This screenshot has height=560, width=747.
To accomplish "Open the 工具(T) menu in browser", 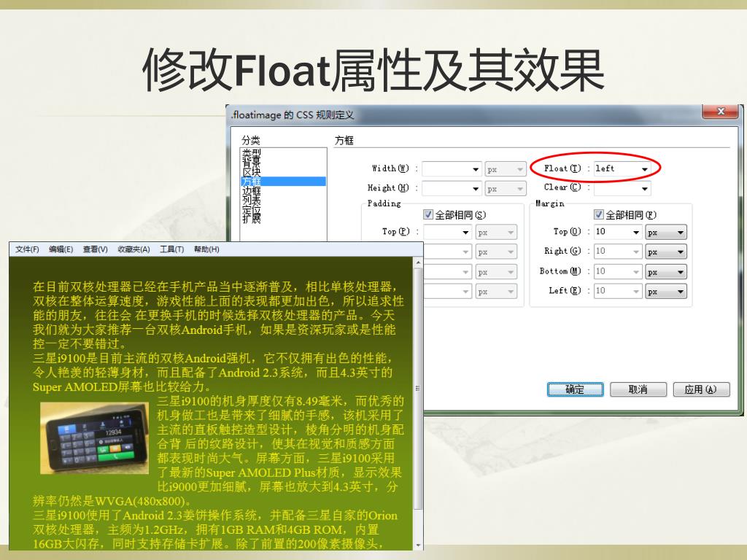I will coord(172,249).
